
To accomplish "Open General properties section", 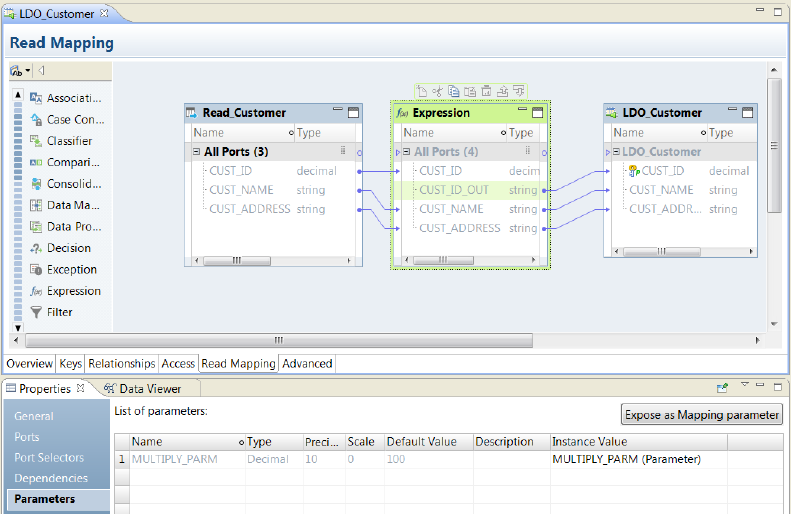I will [x=34, y=416].
